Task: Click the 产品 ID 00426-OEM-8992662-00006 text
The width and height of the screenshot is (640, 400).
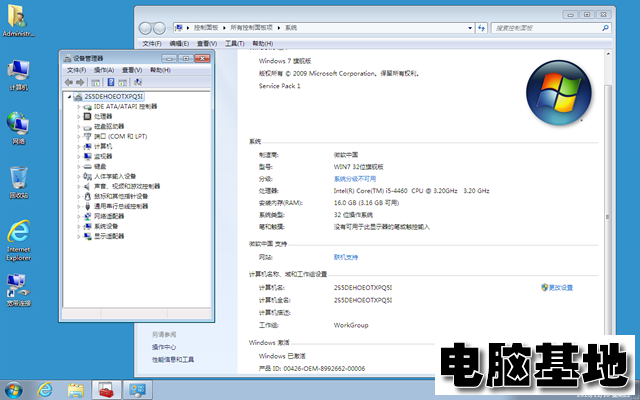Action: (x=312, y=369)
